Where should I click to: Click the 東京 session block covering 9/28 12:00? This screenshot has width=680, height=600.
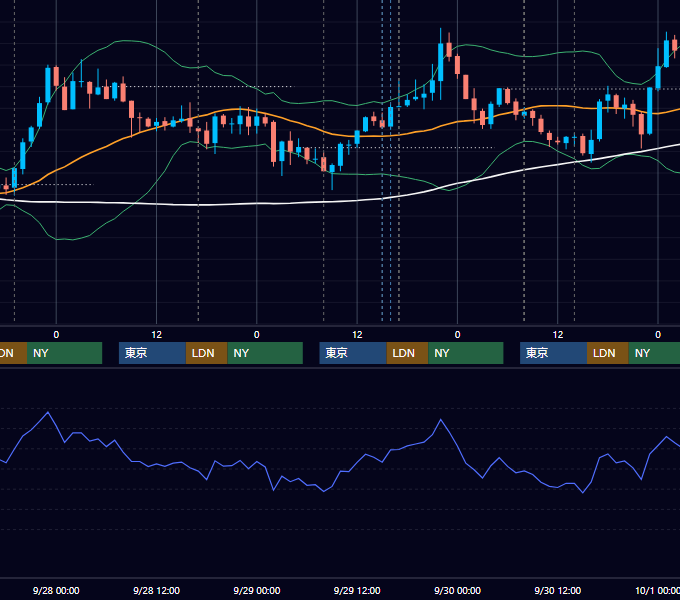coord(153,353)
